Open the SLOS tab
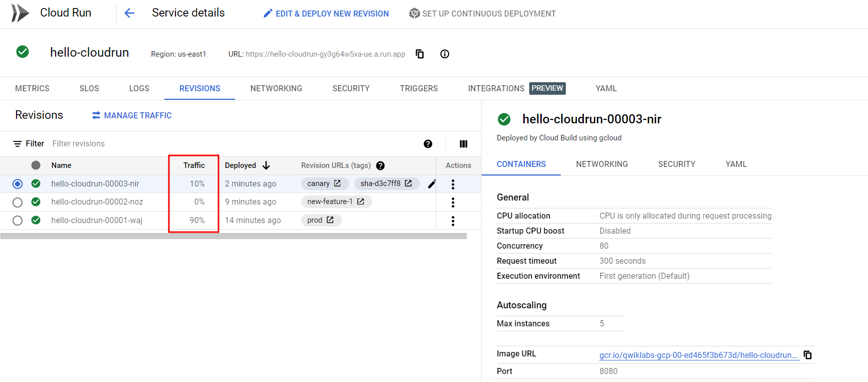 (89, 88)
